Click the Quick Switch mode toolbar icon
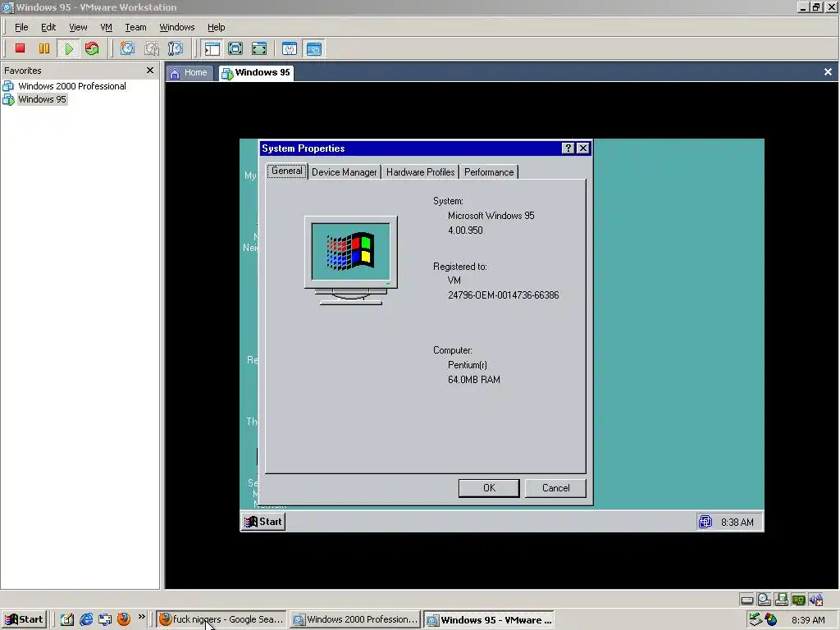Viewport: 840px width, 630px height. [x=235, y=48]
